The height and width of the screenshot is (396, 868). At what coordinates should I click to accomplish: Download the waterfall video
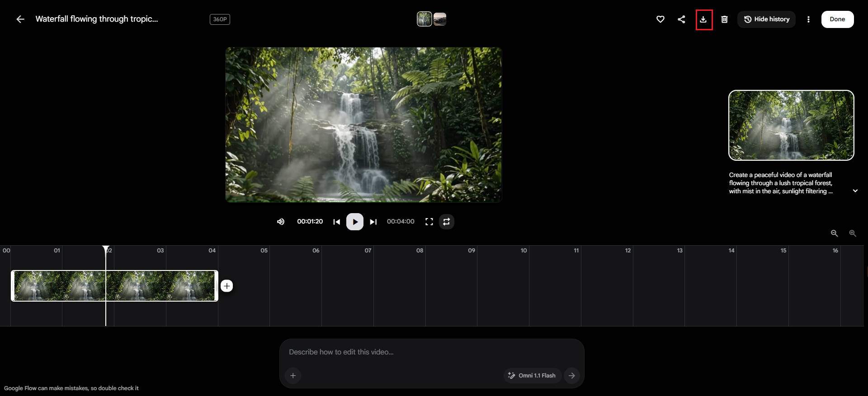pos(703,19)
